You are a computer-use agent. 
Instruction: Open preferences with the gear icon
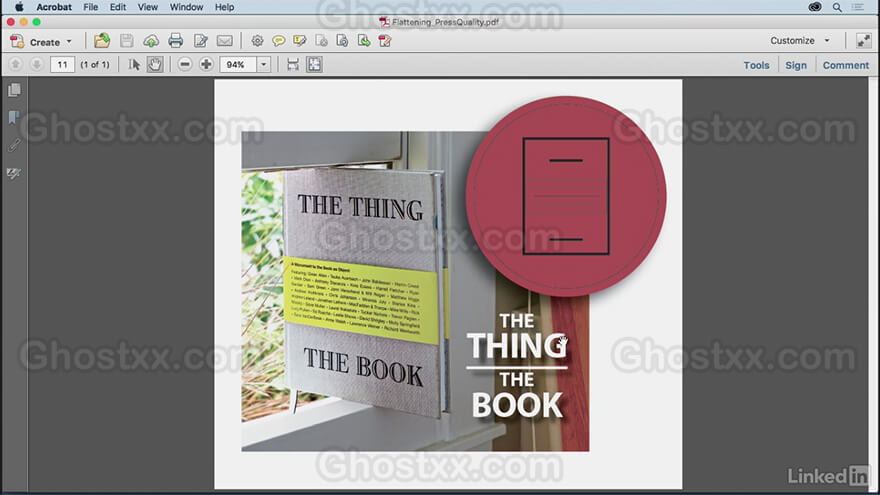[257, 41]
